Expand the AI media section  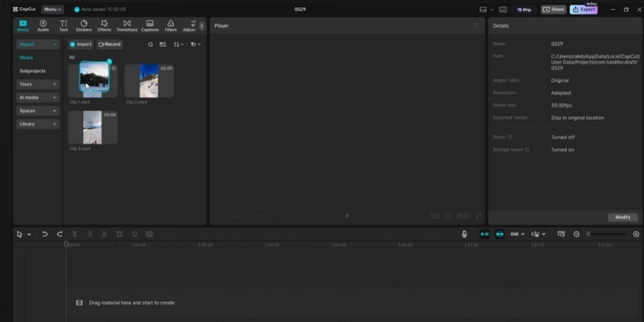tap(38, 97)
